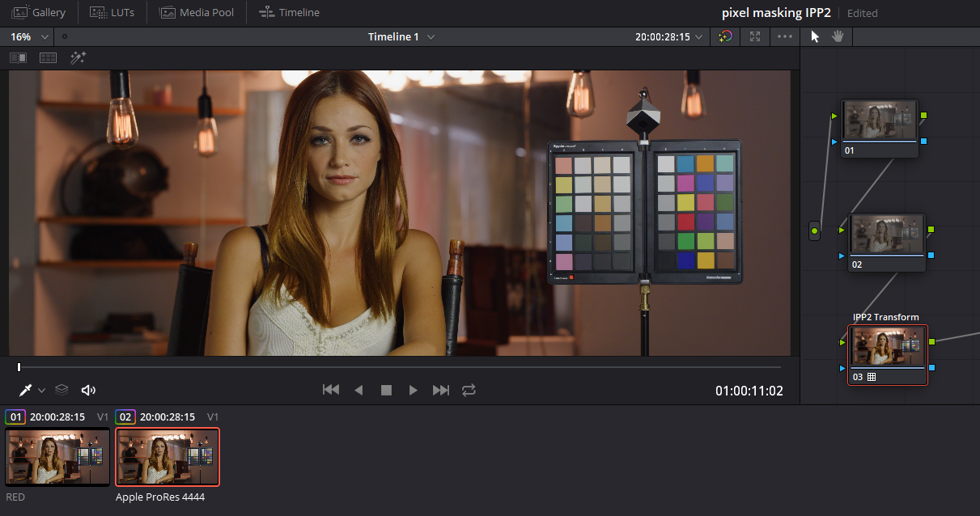The width and height of the screenshot is (980, 516).
Task: Click the stacked layers on-screen control icon
Action: [62, 390]
